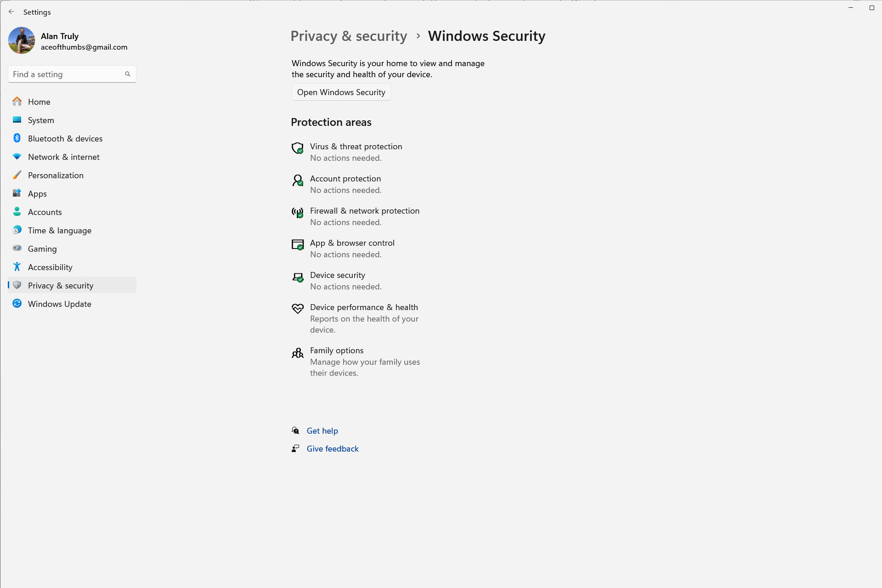Click the Firewall & network protection icon
The height and width of the screenshot is (588, 882).
(297, 213)
